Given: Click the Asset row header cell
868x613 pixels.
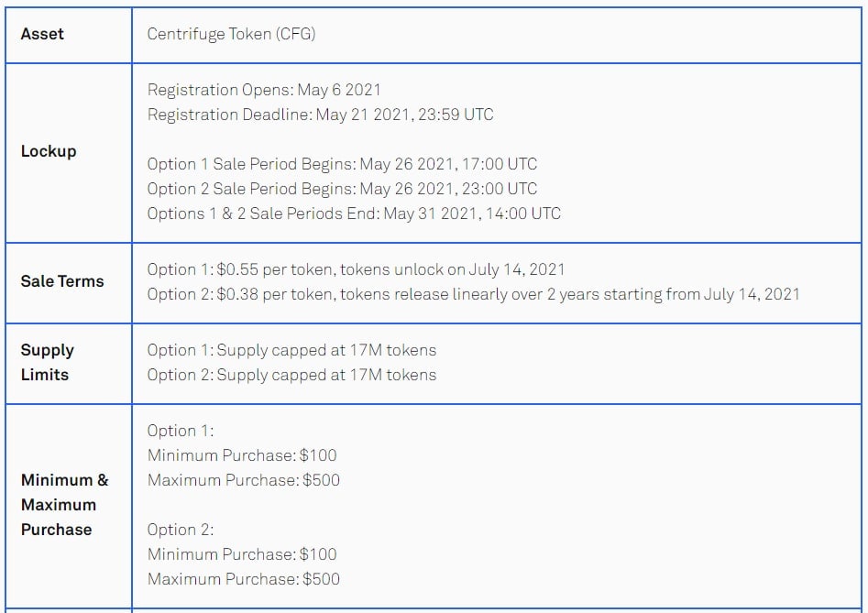Looking at the screenshot, I should click(42, 35).
